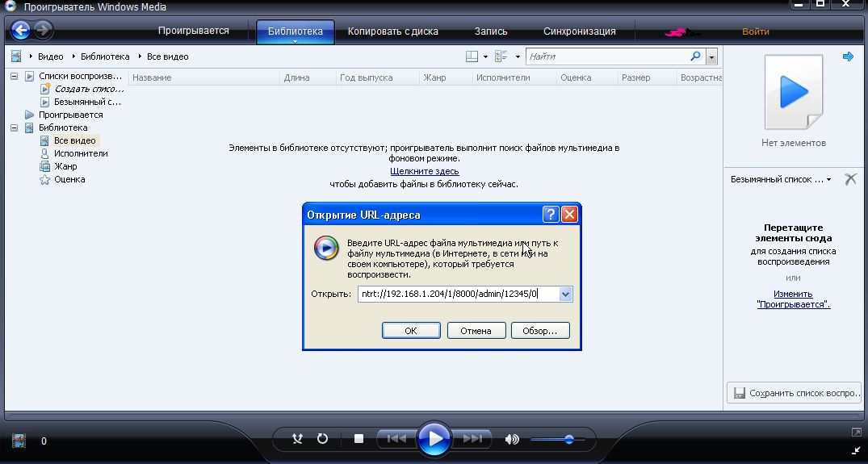The width and height of the screenshot is (868, 464).
Task: Click the Изменить "Проигрывается" link
Action: pyautogui.click(x=793, y=299)
